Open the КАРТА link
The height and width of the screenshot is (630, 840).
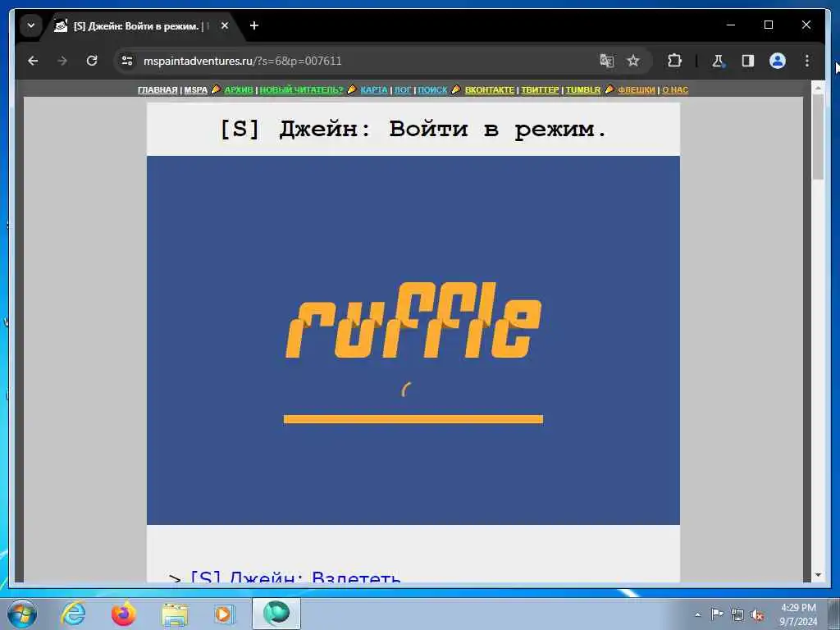[x=373, y=90]
